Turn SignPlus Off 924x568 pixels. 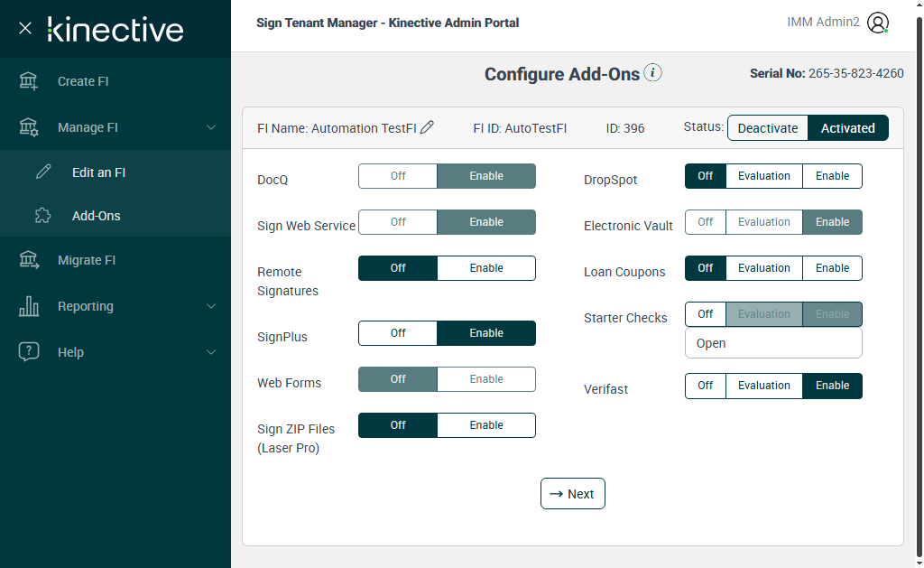398,332
